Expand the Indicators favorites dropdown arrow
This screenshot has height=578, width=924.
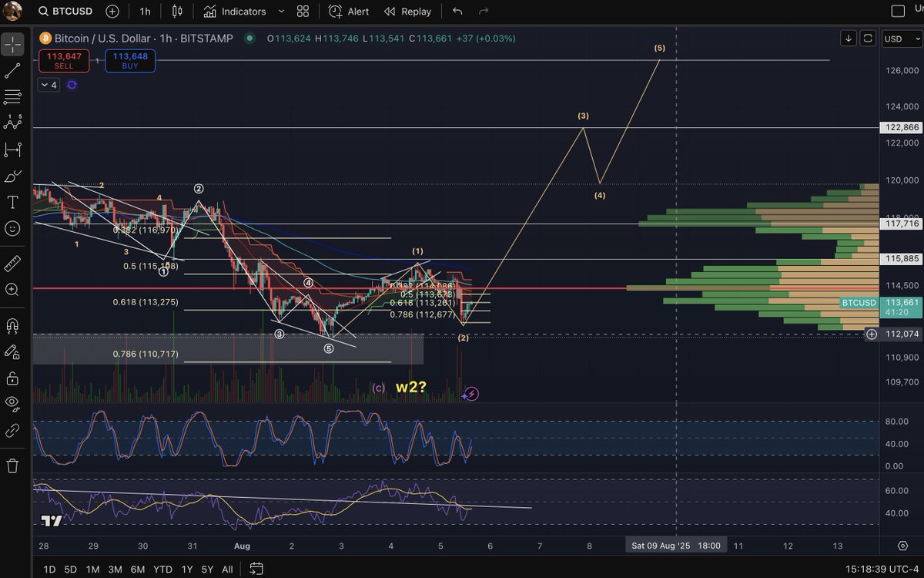tap(281, 12)
